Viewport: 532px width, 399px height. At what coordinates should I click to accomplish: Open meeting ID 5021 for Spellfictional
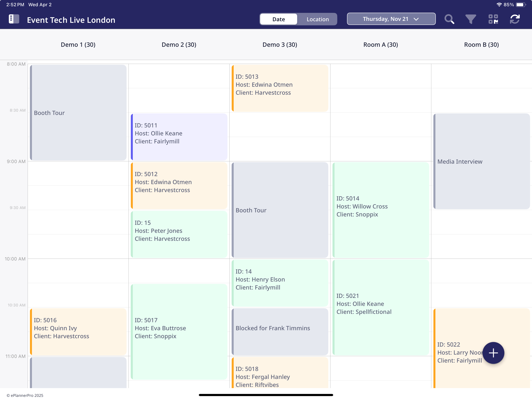(x=381, y=307)
